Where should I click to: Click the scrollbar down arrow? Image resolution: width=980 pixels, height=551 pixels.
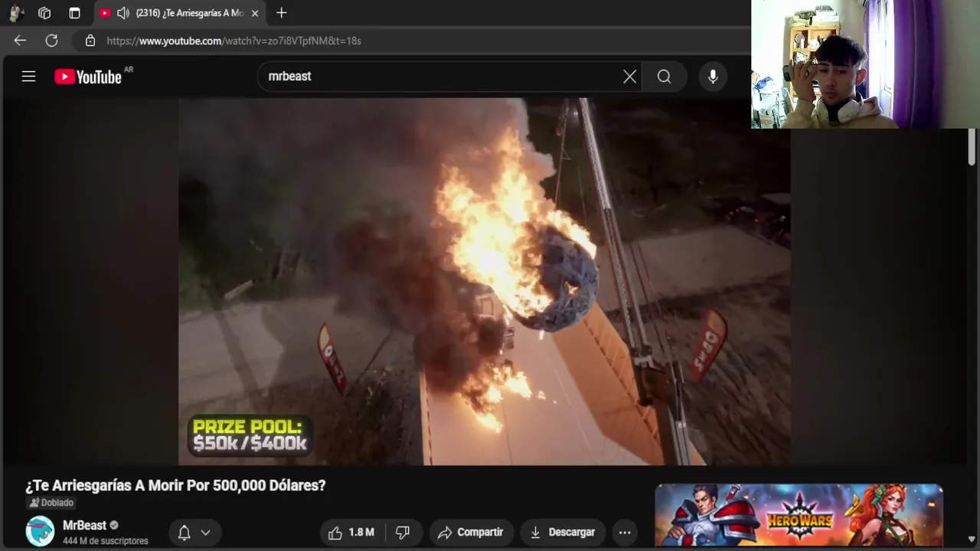(x=972, y=538)
